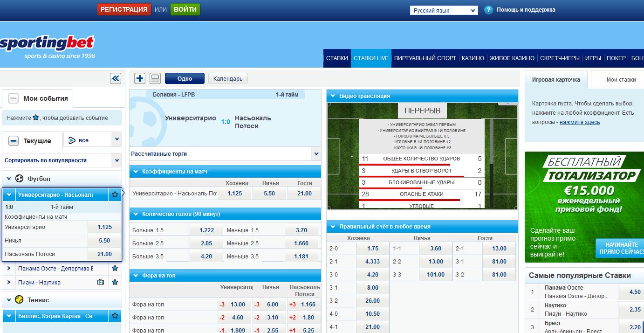
Task: Click the minus icon on Текущие tab
Action: (x=14, y=140)
